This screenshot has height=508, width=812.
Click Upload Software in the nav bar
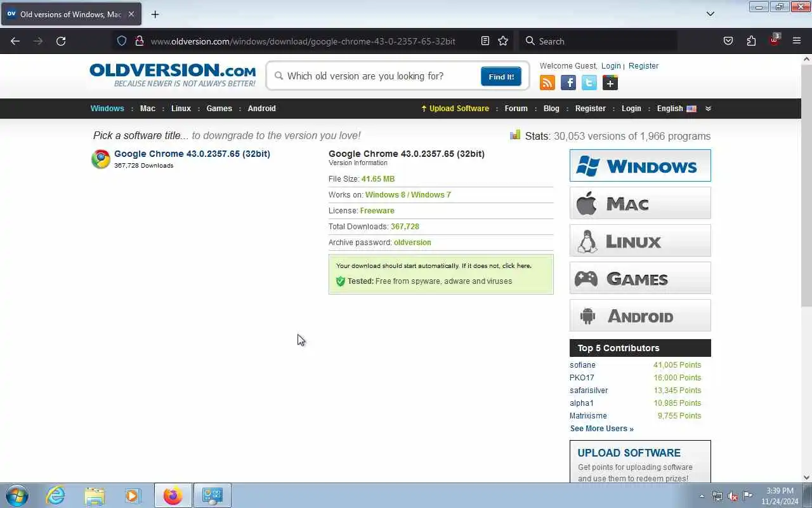point(455,109)
